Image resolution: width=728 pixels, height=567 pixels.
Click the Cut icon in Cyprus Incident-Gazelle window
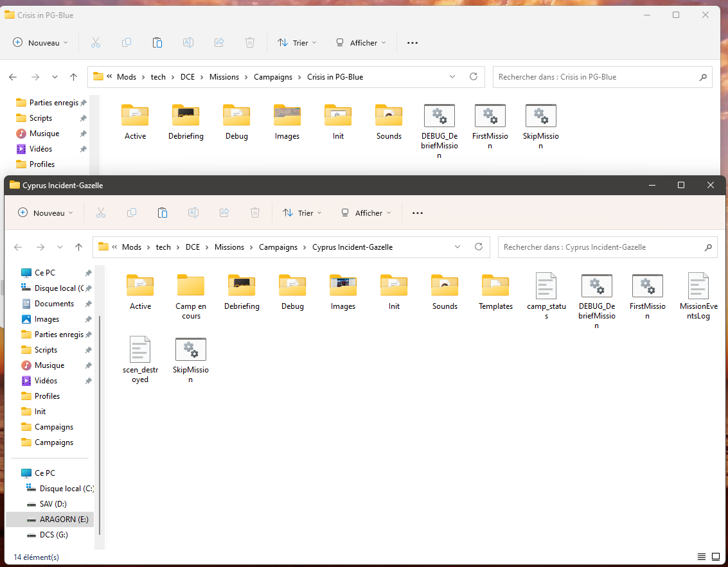point(101,213)
